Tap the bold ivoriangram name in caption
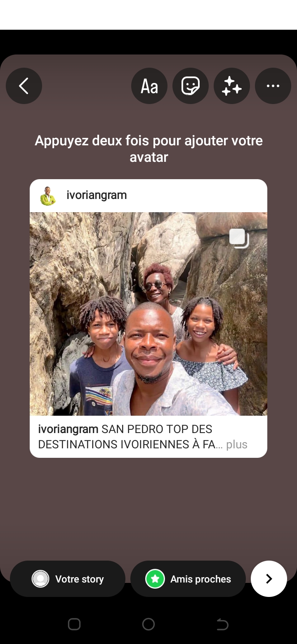 click(x=68, y=429)
